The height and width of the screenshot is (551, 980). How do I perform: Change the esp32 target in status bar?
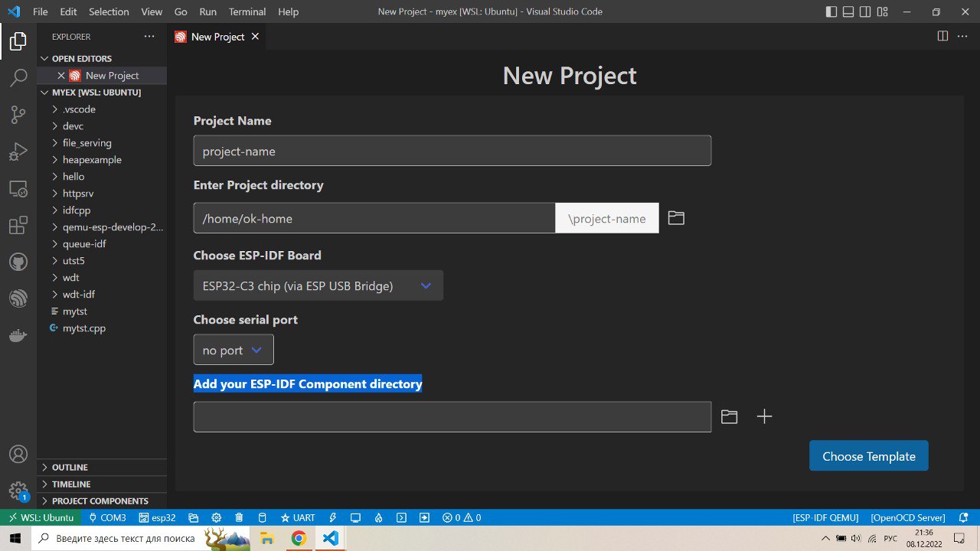[158, 517]
